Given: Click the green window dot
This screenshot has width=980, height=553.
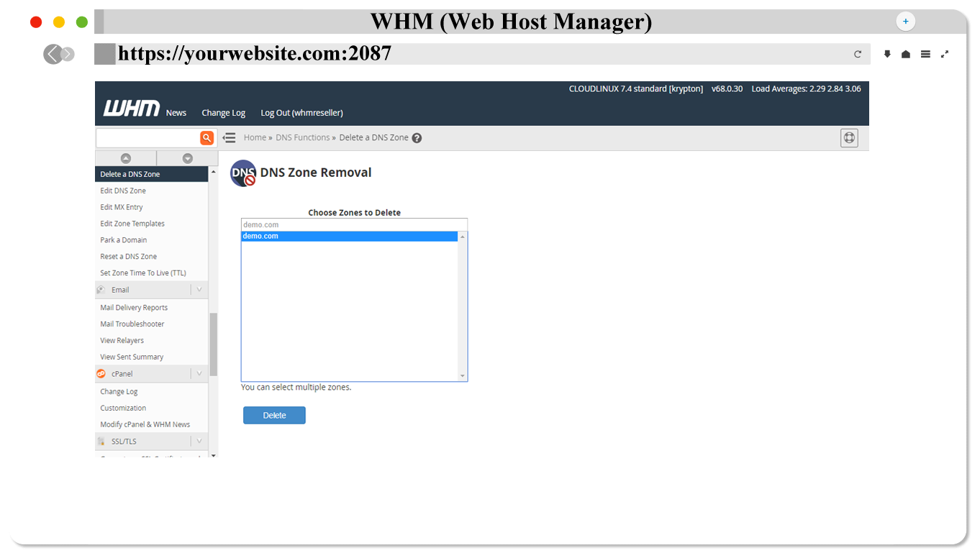Looking at the screenshot, I should [x=82, y=22].
